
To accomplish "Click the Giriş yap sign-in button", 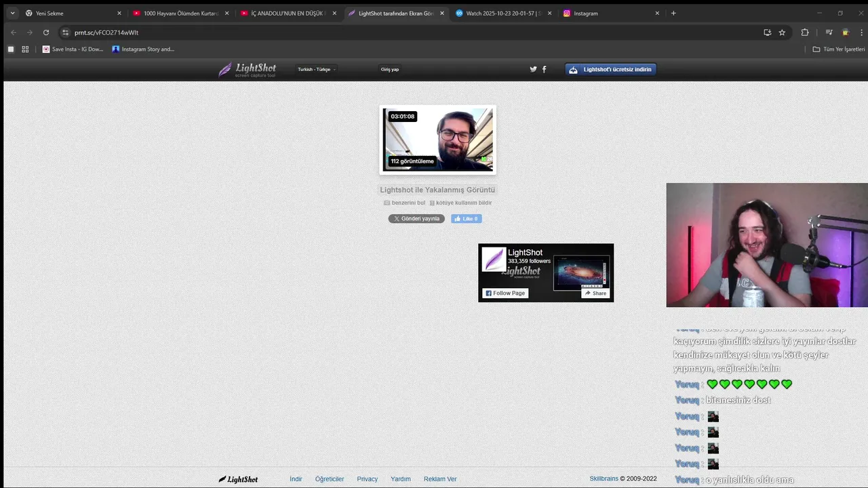I will pos(390,69).
